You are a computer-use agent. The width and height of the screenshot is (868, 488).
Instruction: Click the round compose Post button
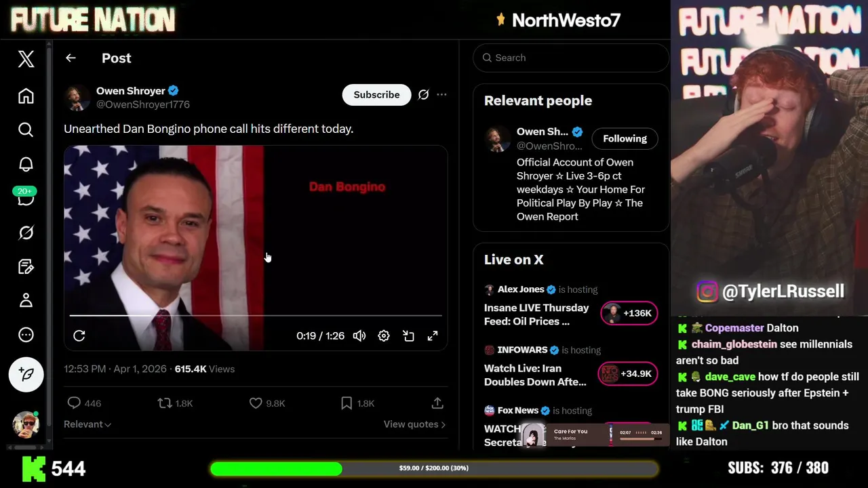point(26,374)
